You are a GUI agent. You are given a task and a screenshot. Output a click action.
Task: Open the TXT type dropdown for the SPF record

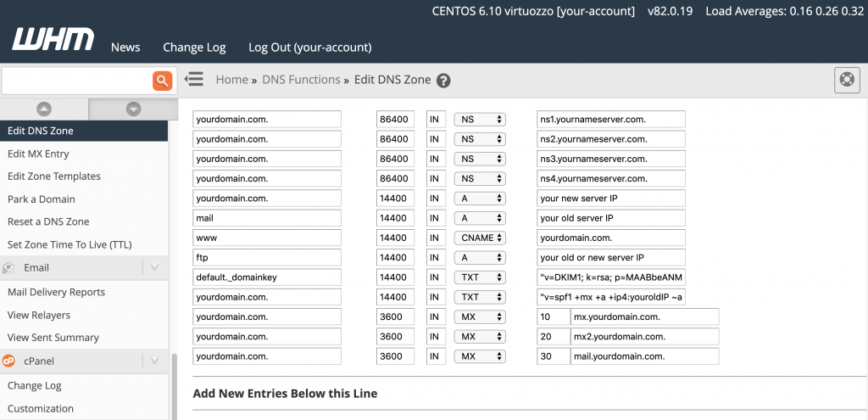point(480,298)
